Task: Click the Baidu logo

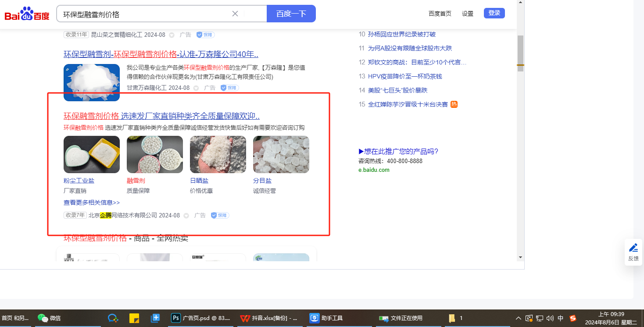Action: [x=27, y=14]
